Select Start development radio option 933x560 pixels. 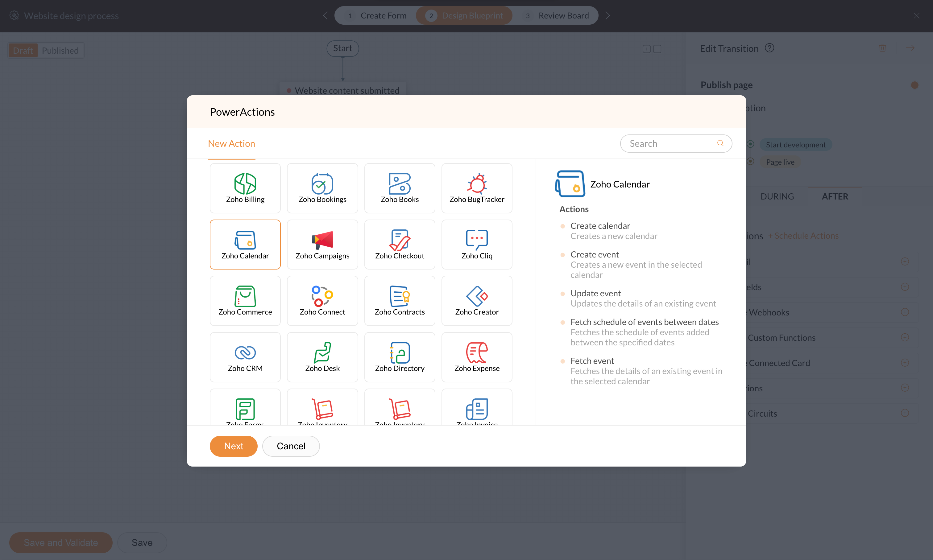751,144
